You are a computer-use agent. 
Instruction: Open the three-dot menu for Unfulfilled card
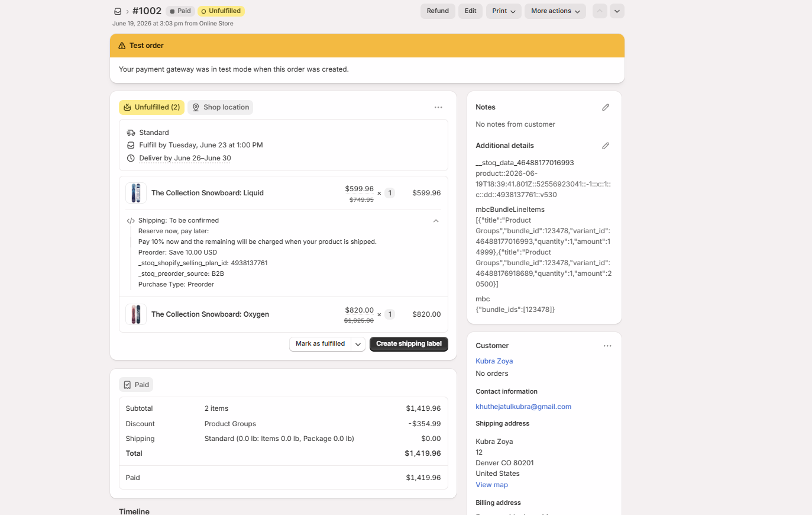(438, 107)
